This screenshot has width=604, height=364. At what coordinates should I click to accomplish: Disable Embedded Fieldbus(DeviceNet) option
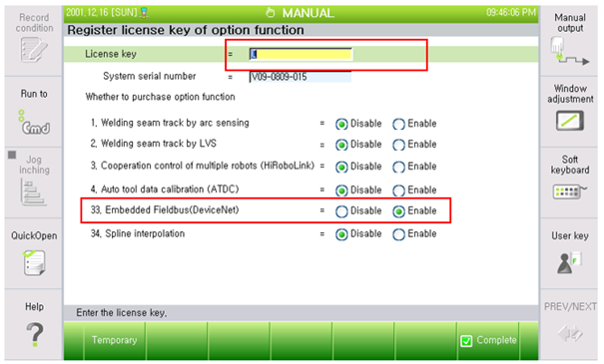click(341, 211)
